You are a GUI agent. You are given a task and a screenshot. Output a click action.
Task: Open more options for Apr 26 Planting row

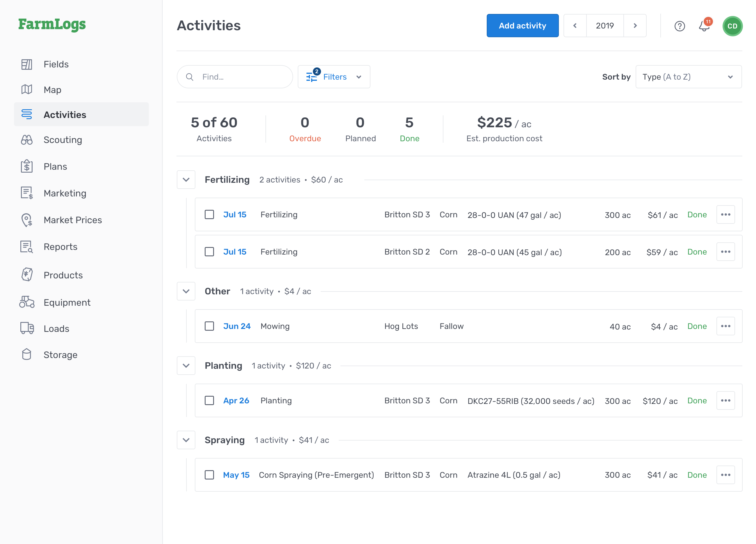pos(726,400)
